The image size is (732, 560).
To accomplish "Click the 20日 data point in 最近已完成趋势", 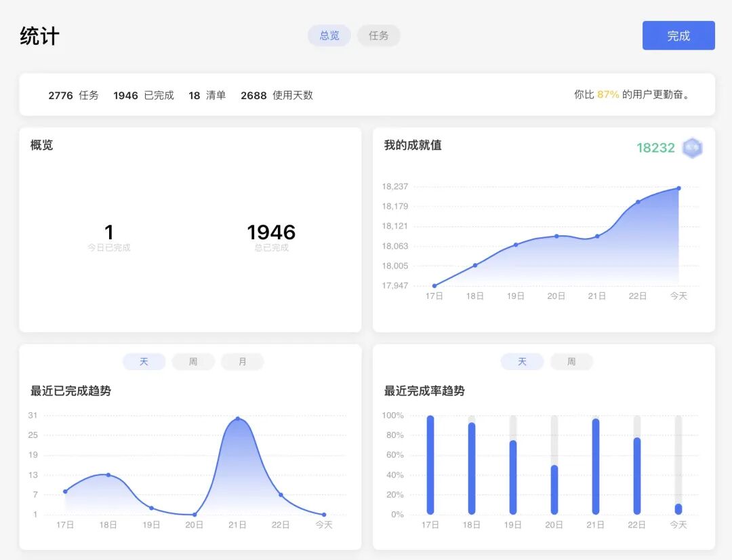I will coord(195,515).
